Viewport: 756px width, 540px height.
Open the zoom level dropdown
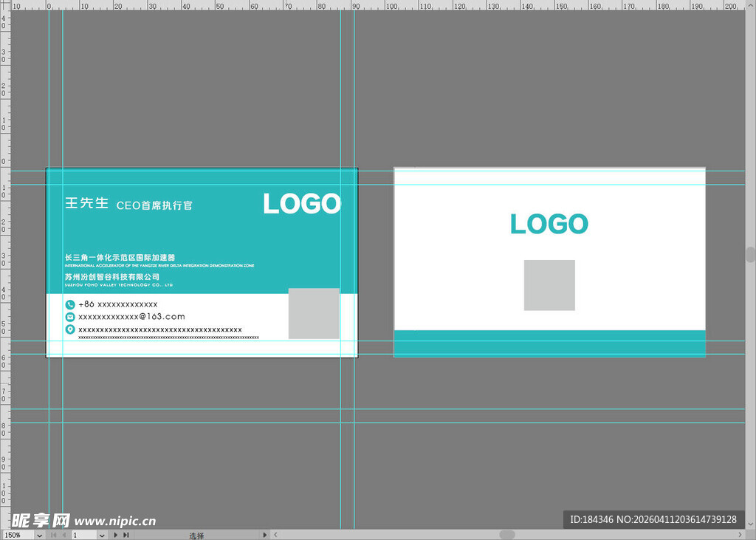click(39, 535)
